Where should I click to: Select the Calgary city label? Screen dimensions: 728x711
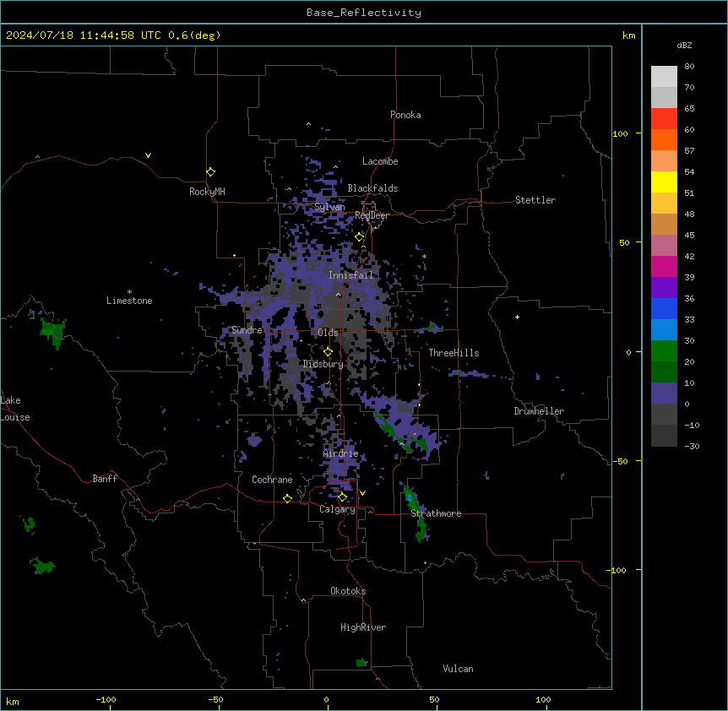tap(337, 509)
